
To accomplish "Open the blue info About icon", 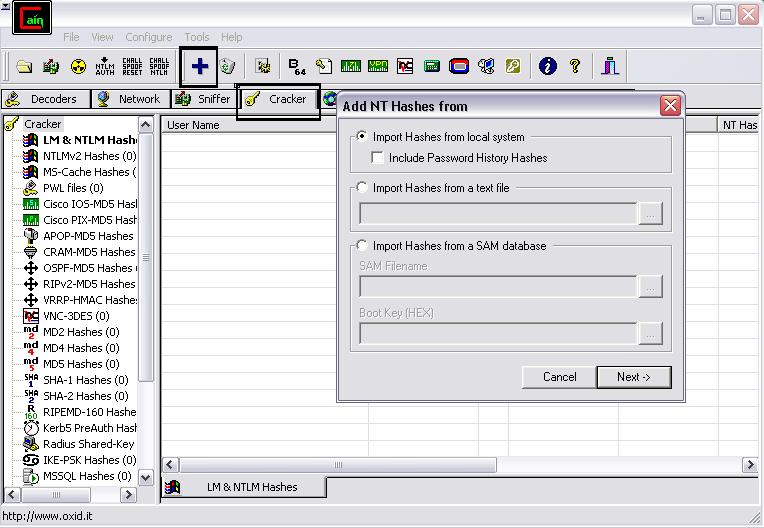I will [x=548, y=66].
